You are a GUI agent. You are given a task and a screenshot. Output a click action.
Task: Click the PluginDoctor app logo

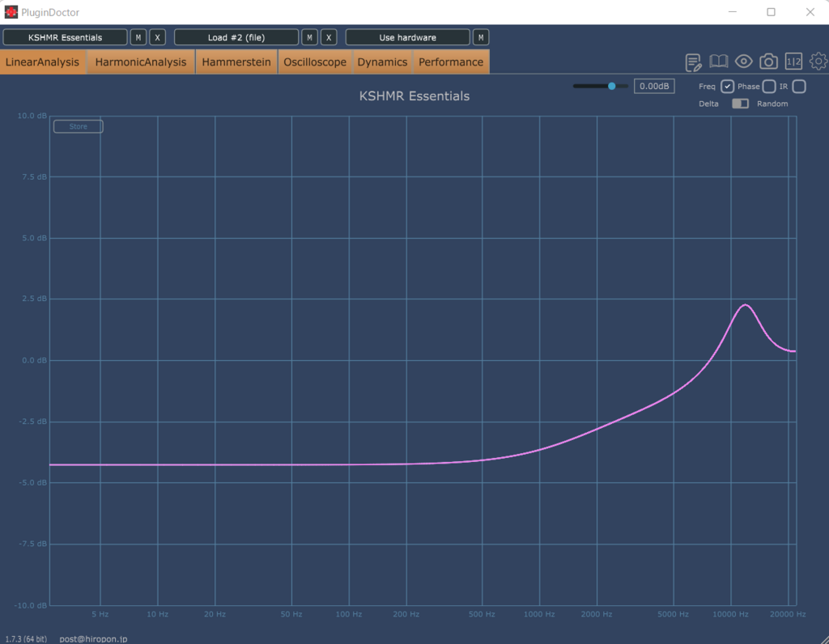click(11, 11)
